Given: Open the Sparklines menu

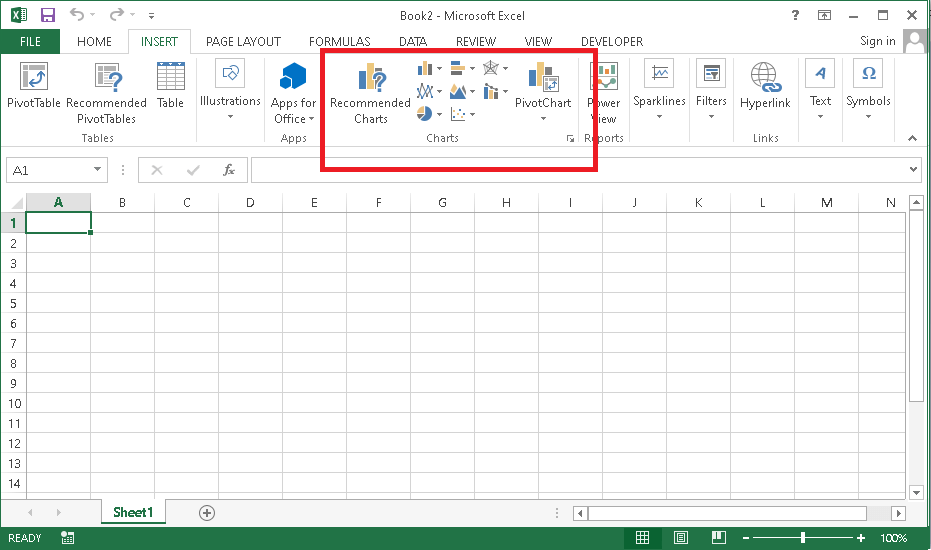Looking at the screenshot, I should (659, 90).
